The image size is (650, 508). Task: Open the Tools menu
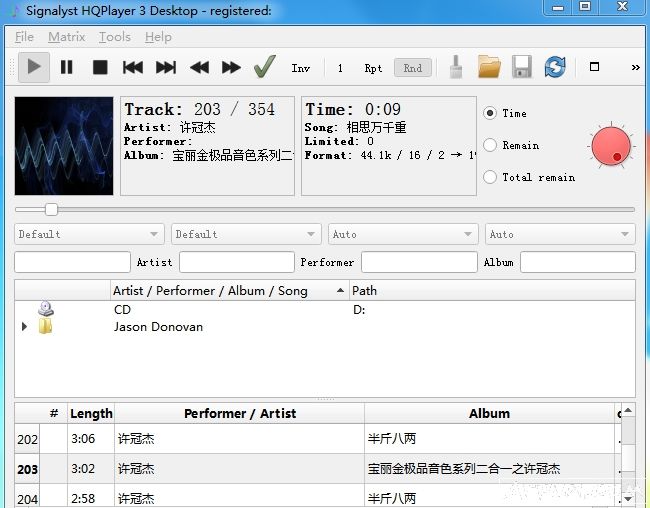click(114, 37)
